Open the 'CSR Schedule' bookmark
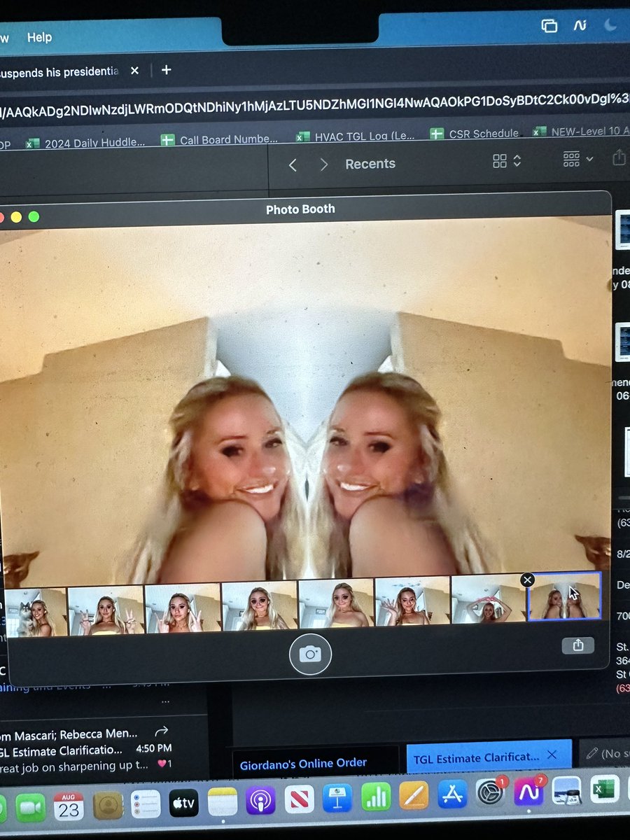 474,134
